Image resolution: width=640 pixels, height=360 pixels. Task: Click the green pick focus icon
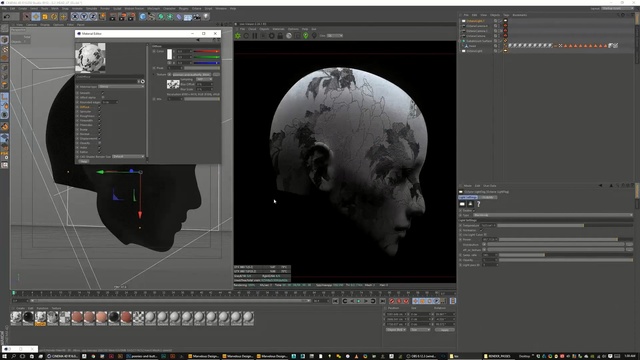point(306,36)
